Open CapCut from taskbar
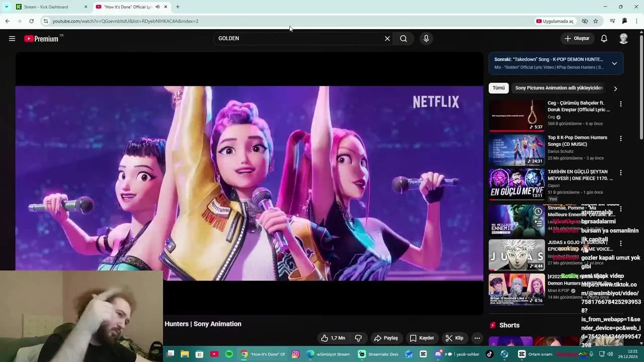This screenshot has height=362, width=644. 423,354
